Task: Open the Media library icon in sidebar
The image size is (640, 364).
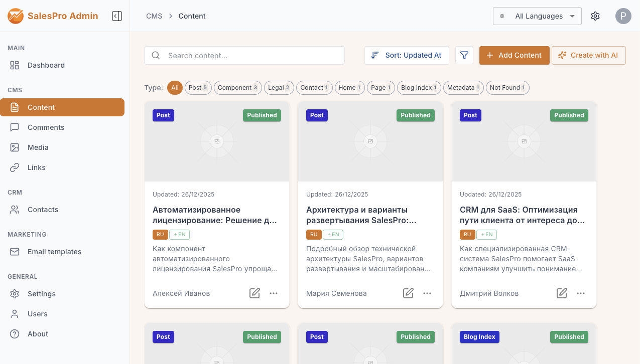Action: [15, 147]
